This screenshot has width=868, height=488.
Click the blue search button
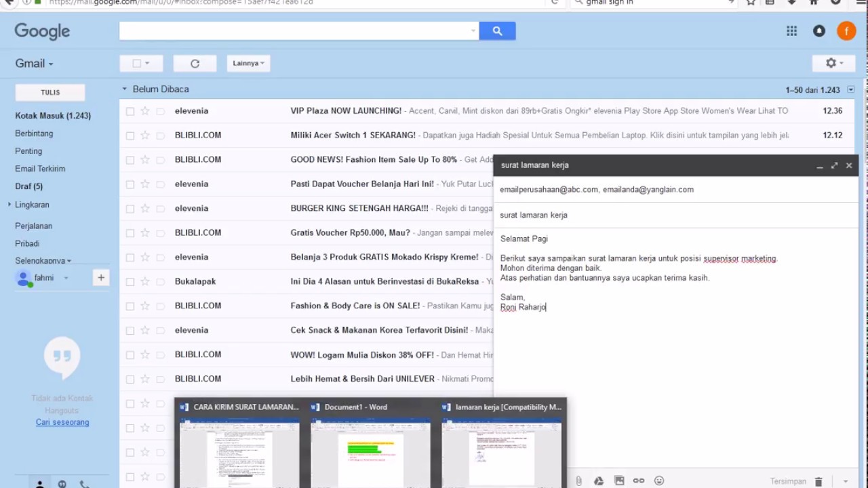coord(497,30)
